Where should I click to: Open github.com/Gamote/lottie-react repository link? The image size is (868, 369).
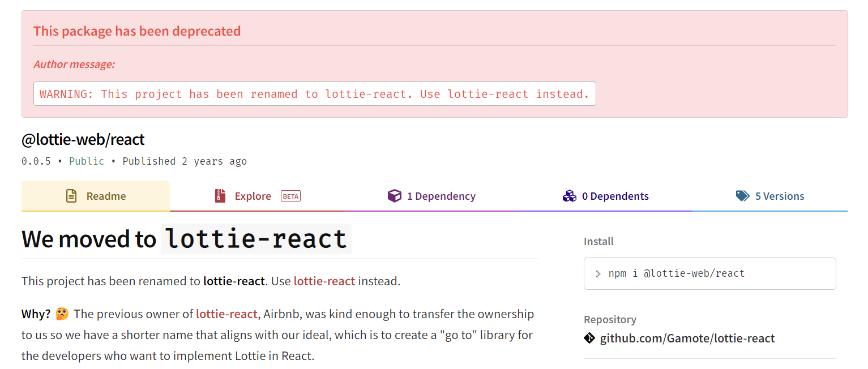point(687,338)
